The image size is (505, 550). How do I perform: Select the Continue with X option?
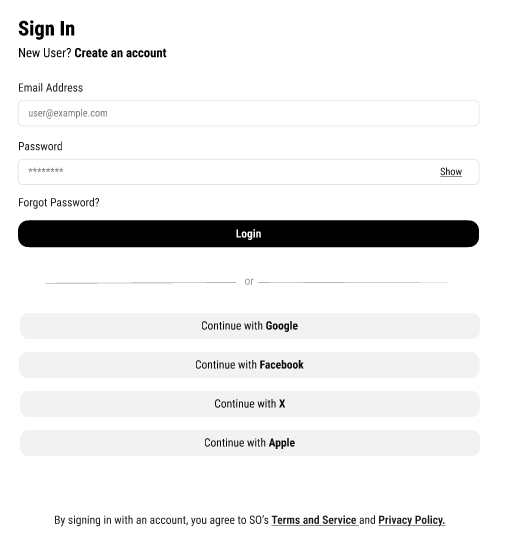250,404
